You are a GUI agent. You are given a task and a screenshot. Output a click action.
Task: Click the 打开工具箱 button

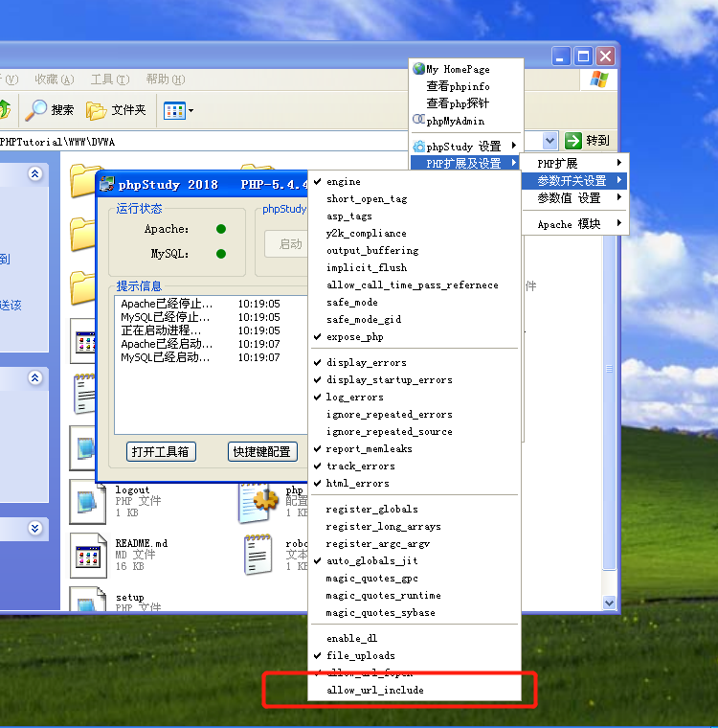[x=161, y=452]
